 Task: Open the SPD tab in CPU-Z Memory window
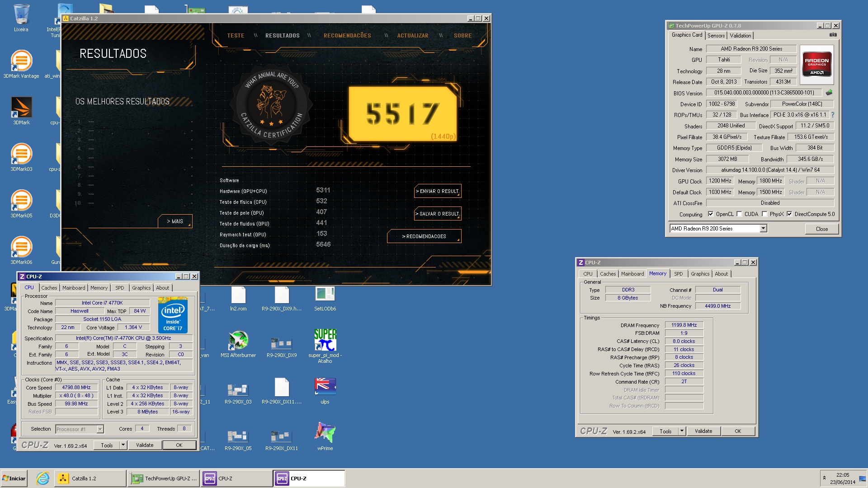(679, 274)
